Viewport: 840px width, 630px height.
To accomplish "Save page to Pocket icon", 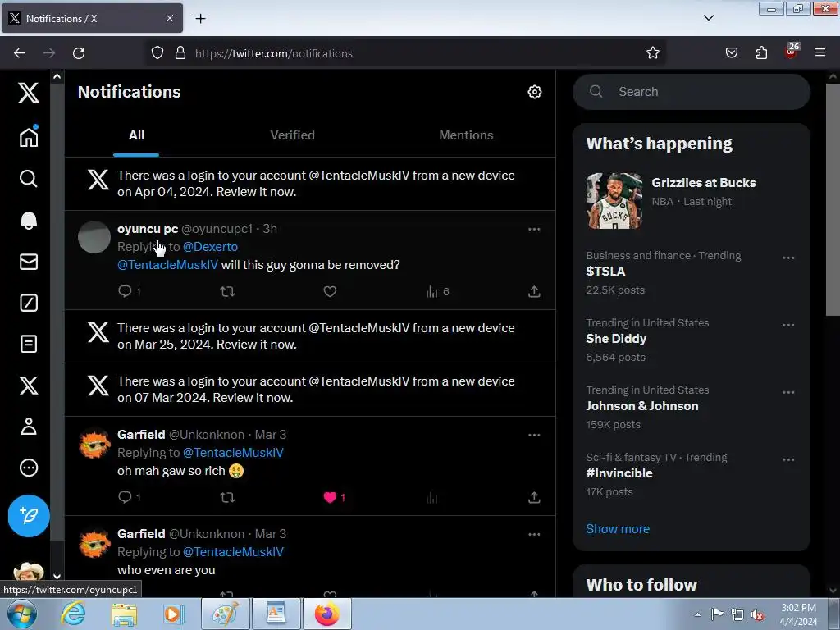I will click(x=731, y=53).
